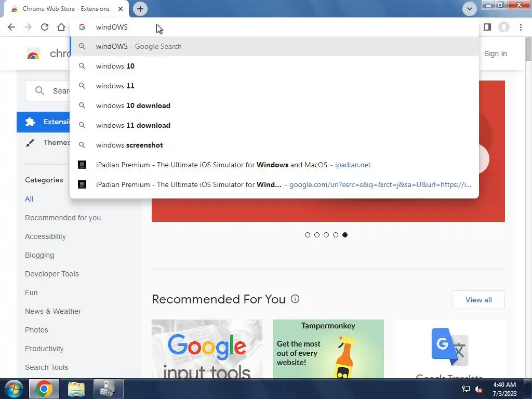Click the Themes paintbrush icon
The image size is (532, 399).
(30, 143)
